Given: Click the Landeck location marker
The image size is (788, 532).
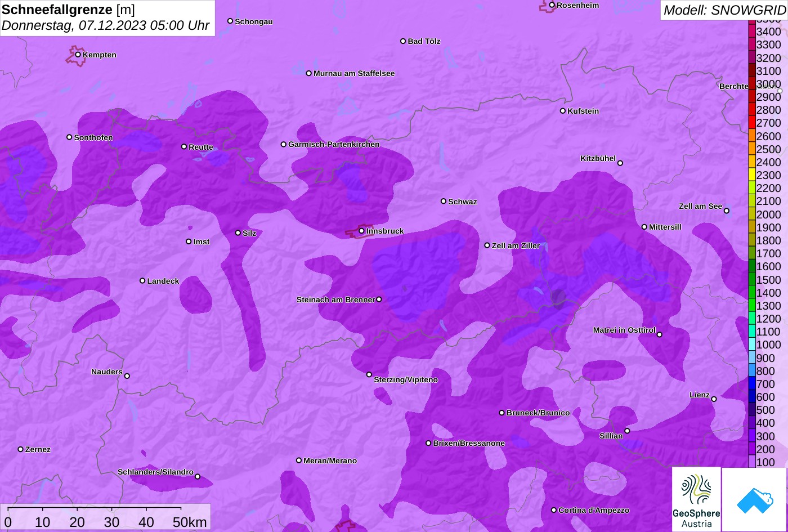Looking at the screenshot, I should pos(142,280).
